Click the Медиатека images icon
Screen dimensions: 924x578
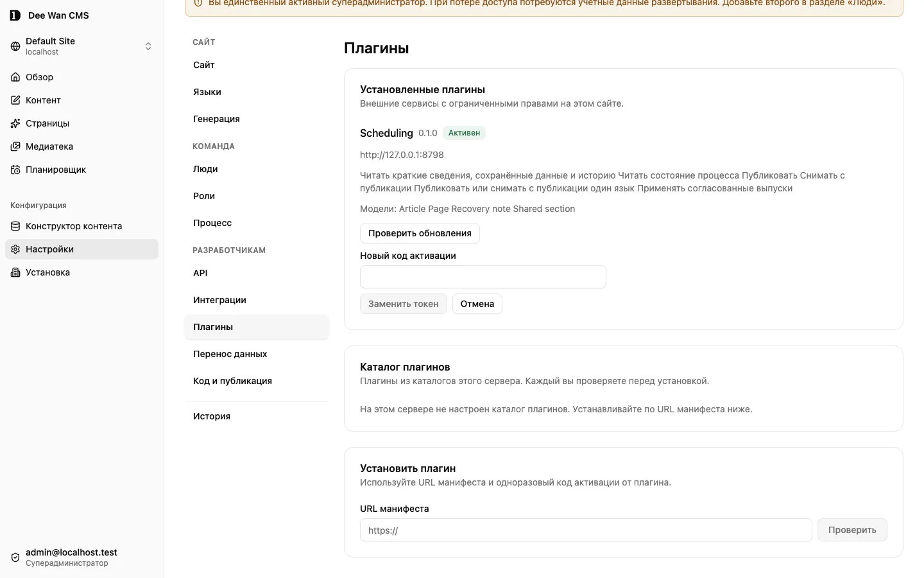pyautogui.click(x=15, y=146)
